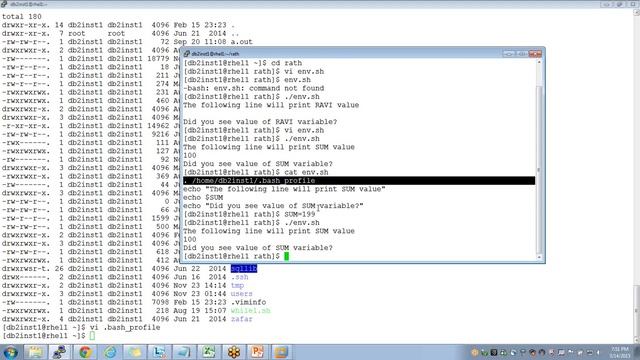The height and width of the screenshot is (360, 640).
Task: Maximize the rath PuTTY window
Action: click(522, 53)
